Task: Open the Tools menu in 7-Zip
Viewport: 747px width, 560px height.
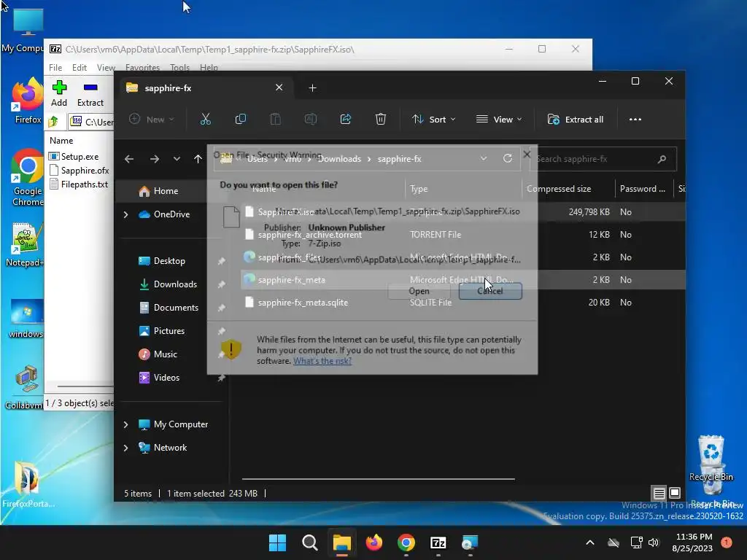Action: [179, 68]
